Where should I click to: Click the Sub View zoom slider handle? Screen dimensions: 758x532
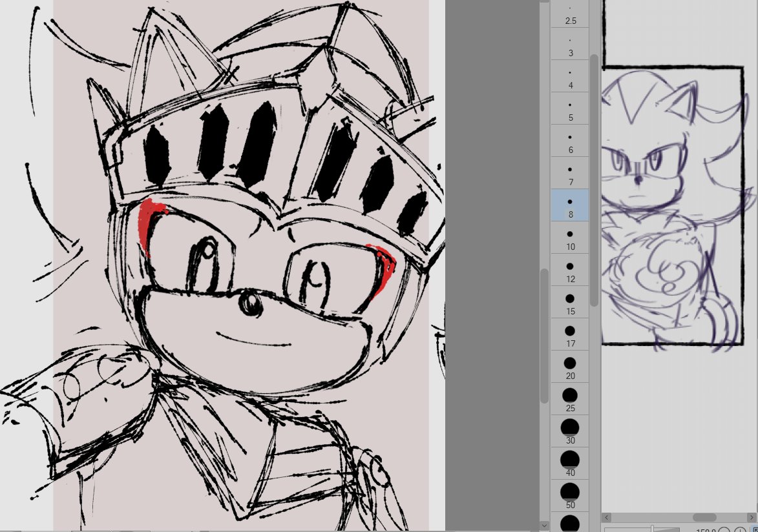[x=653, y=529]
